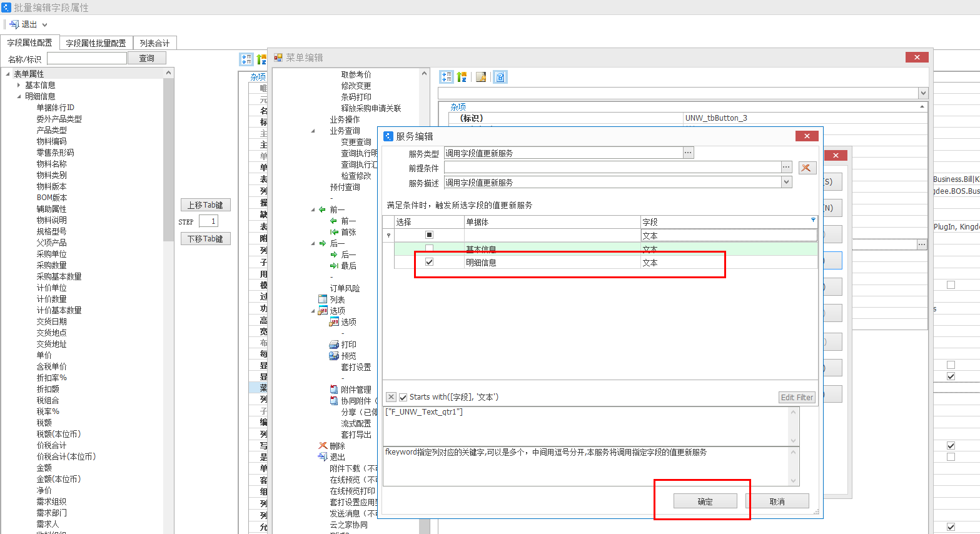Uncheck the 明细信息 row checkbox
This screenshot has width=980, height=534.
[429, 262]
